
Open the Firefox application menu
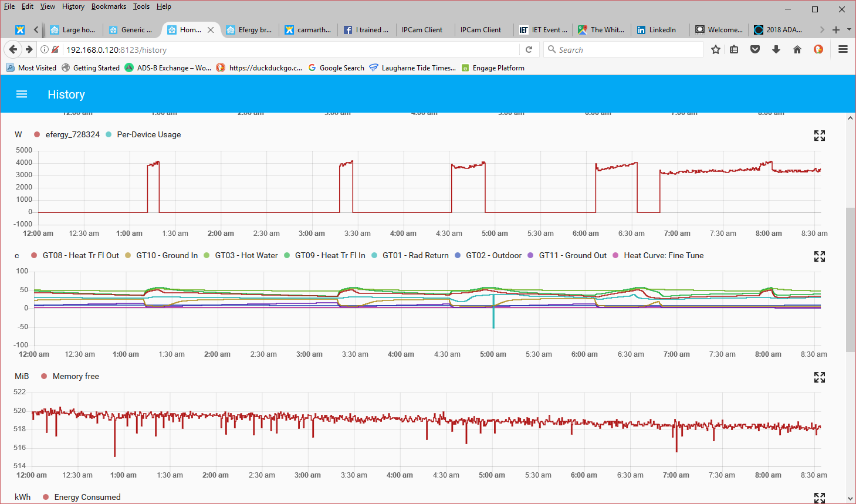tap(843, 50)
